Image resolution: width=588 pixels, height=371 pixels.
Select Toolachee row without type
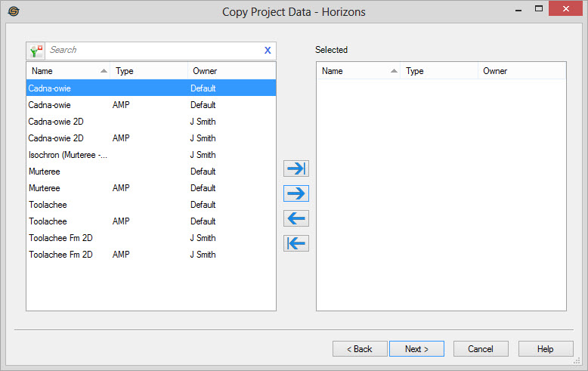click(x=151, y=205)
